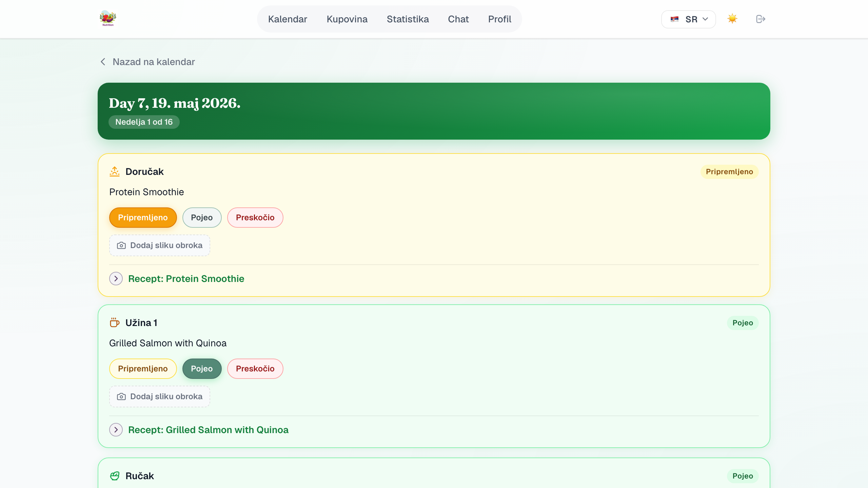
Task: Mark Doručak as Pripremljeno
Action: pos(143,218)
